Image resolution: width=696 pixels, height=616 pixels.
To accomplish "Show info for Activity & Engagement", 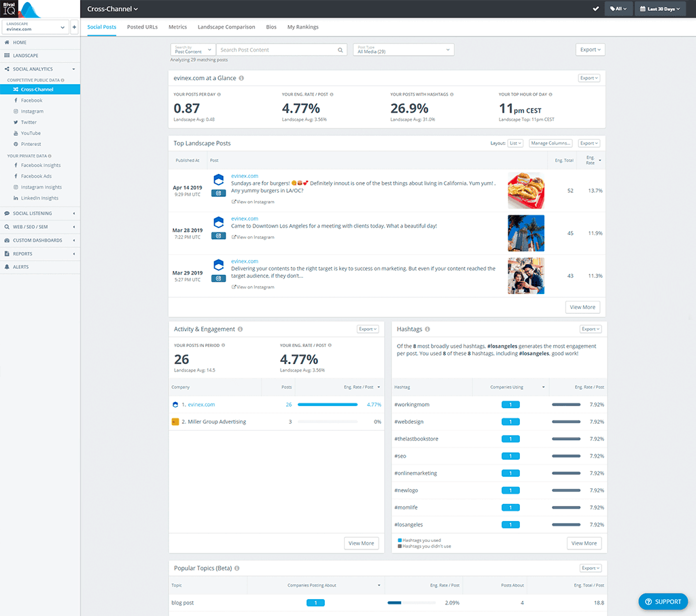I will click(240, 329).
